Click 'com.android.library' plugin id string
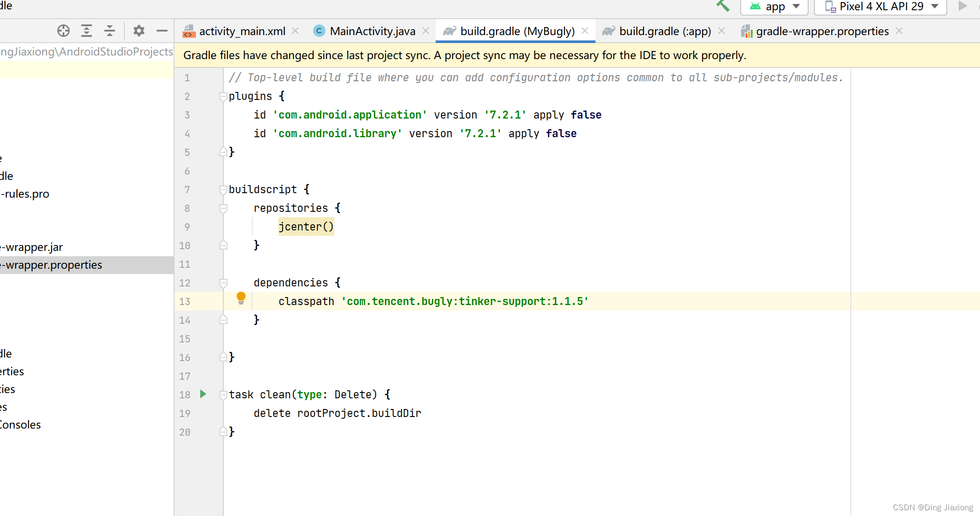This screenshot has width=980, height=516. coord(337,134)
